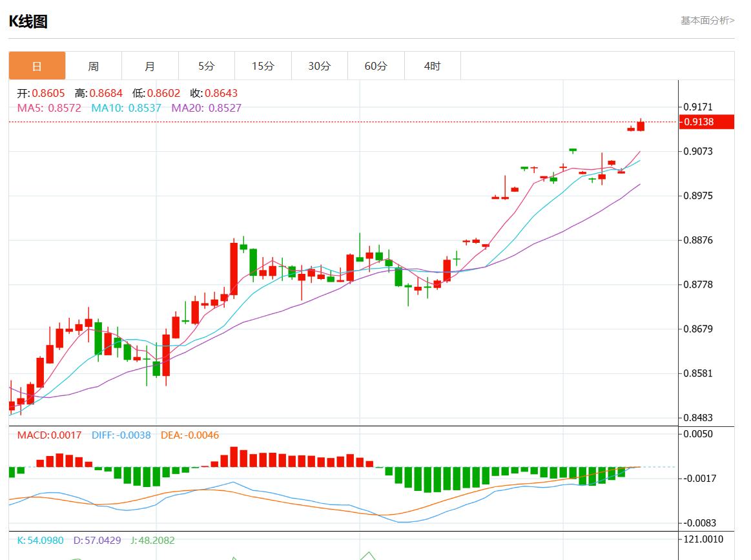The height and width of the screenshot is (560, 751).
Task: Click the latest red candlestick at 0.9138
Action: pos(641,125)
